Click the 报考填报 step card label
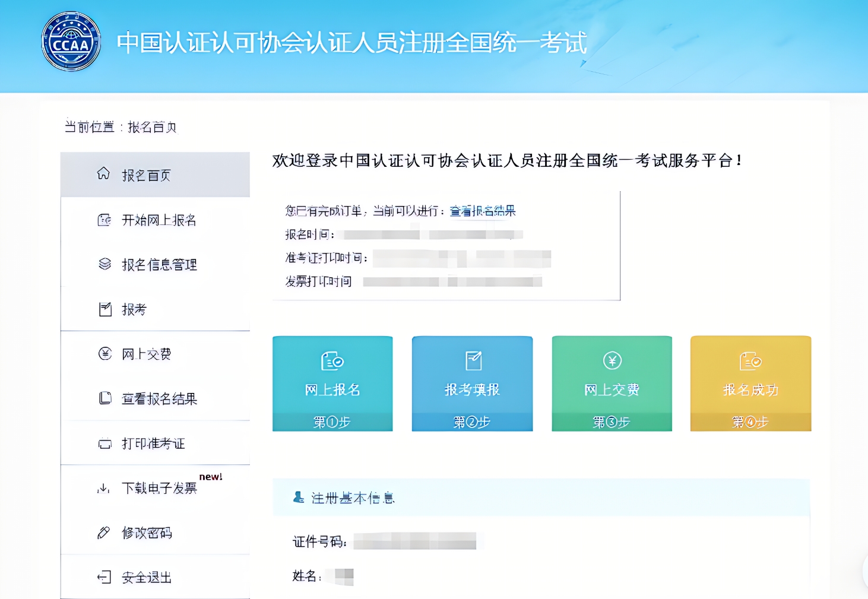Image resolution: width=868 pixels, height=599 pixels. click(x=473, y=390)
